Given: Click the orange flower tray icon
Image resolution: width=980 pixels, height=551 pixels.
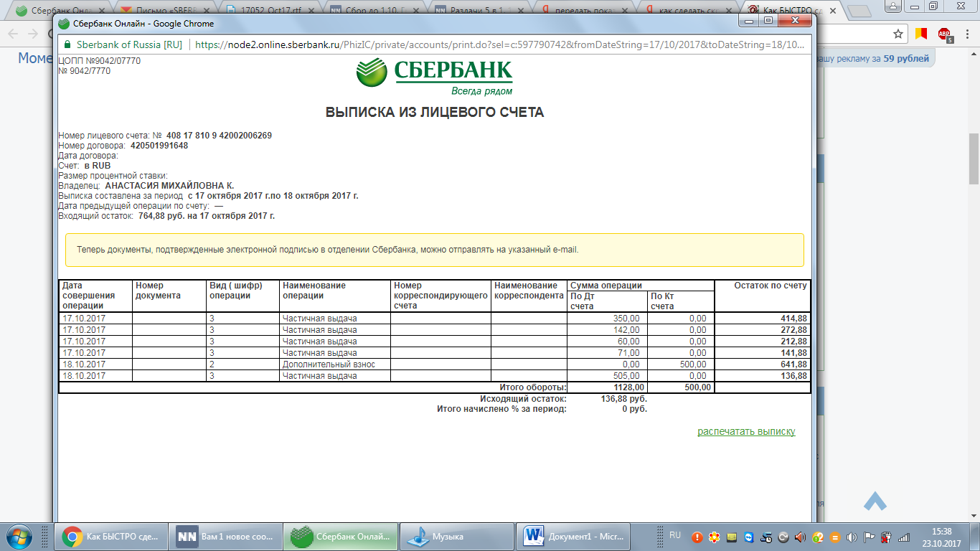Looking at the screenshot, I should click(714, 537).
